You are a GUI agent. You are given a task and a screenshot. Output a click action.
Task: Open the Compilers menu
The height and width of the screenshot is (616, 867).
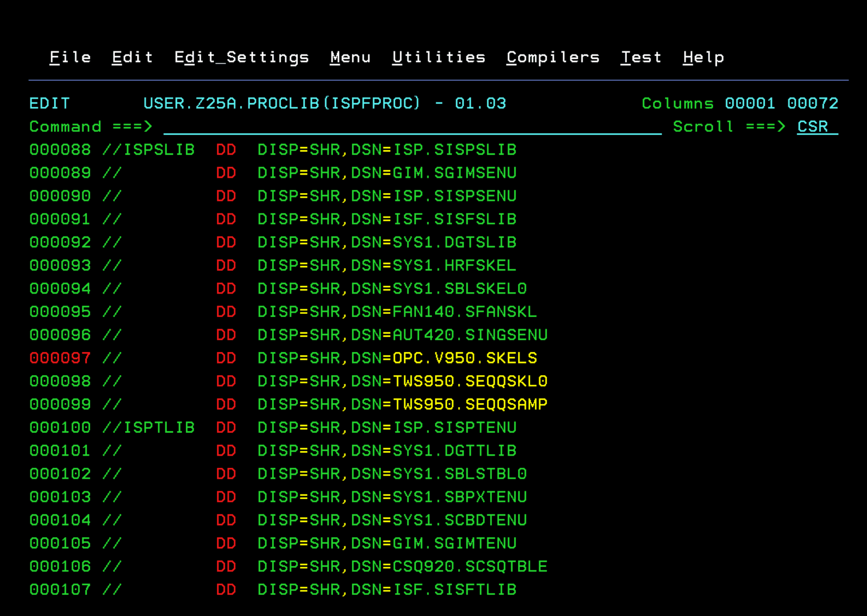[x=553, y=57]
